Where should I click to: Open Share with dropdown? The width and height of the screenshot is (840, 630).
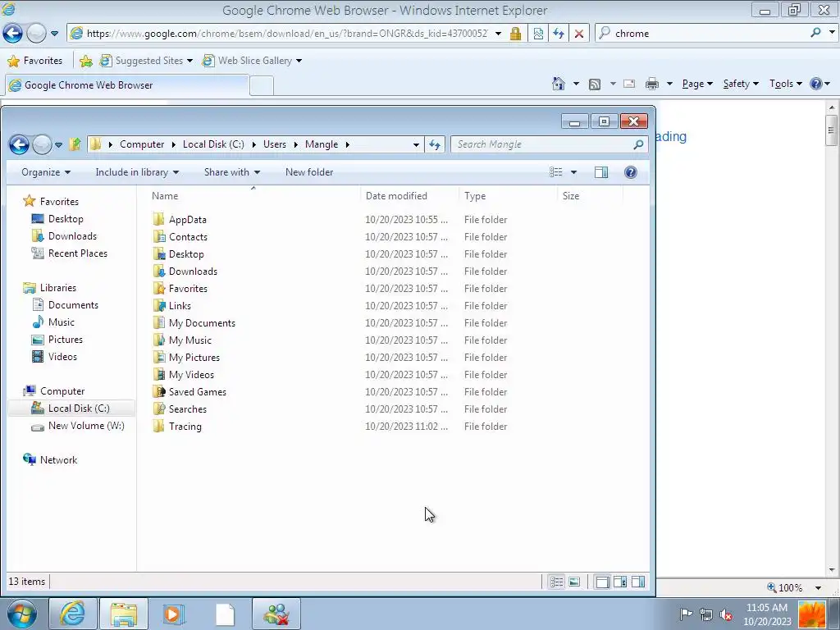pyautogui.click(x=232, y=172)
